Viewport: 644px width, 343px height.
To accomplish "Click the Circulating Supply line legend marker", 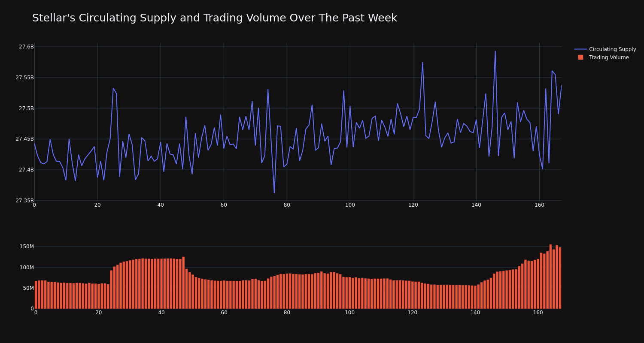I will click(x=580, y=49).
